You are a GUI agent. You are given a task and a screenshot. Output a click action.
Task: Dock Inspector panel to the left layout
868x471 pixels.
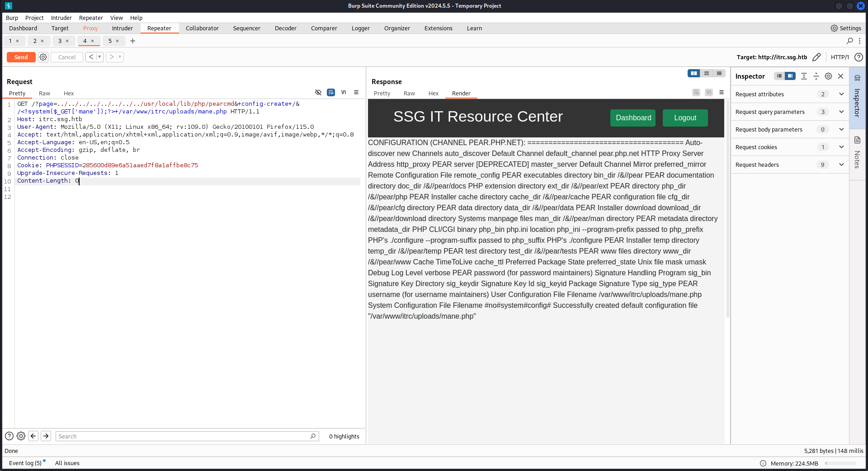[779, 76]
